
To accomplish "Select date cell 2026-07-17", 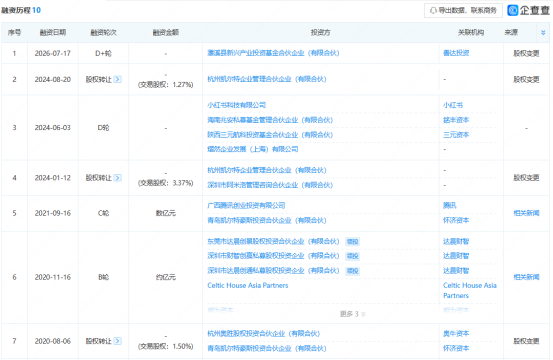I will pos(53,53).
